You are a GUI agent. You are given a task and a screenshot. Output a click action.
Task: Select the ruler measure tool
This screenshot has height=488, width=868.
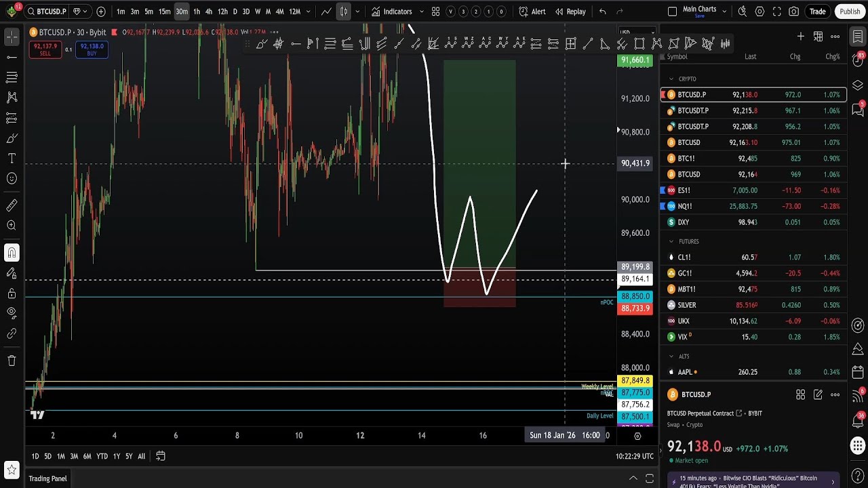tap(12, 205)
